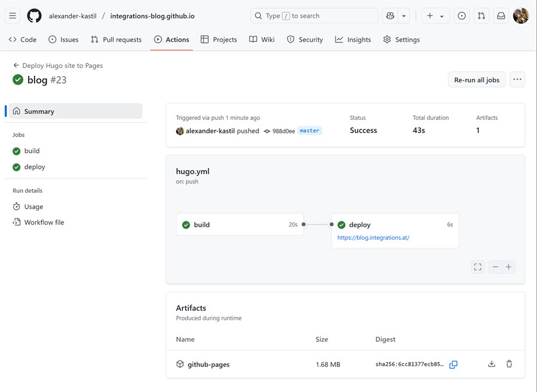The height and width of the screenshot is (392, 537).
Task: Open the build job node in graph
Action: (240, 224)
